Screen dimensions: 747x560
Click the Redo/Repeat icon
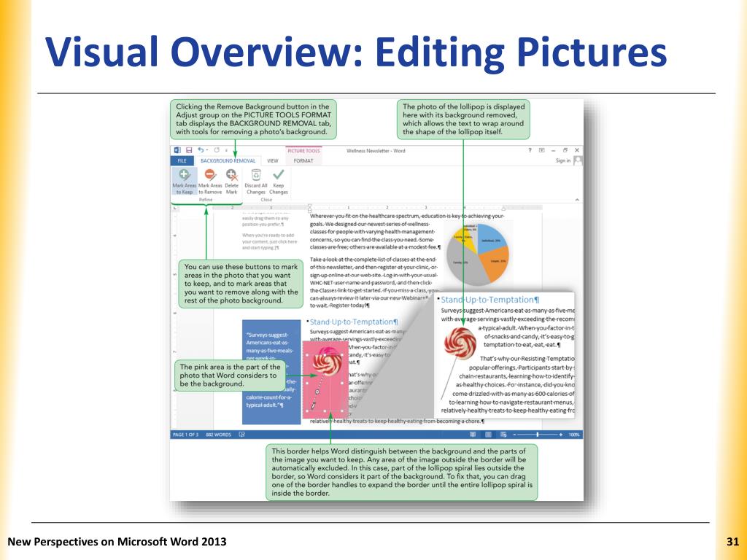tap(217, 150)
